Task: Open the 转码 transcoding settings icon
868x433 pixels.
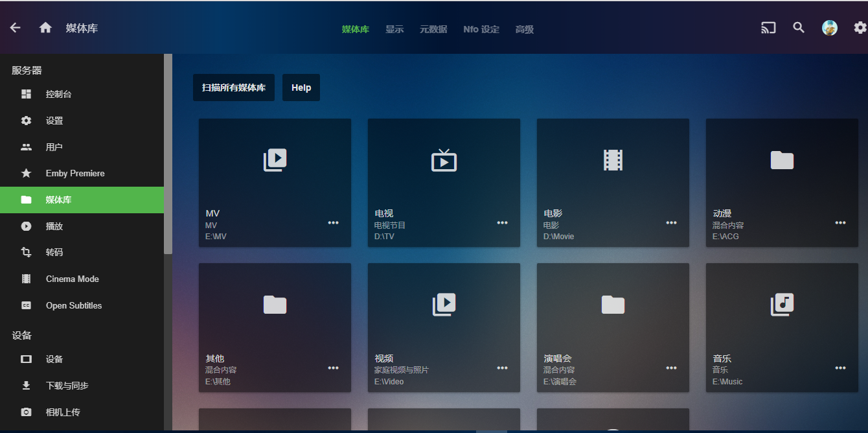Action: [26, 252]
